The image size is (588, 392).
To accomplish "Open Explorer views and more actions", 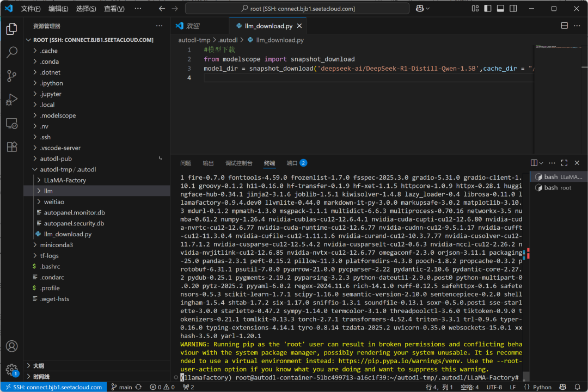I will click(160, 26).
